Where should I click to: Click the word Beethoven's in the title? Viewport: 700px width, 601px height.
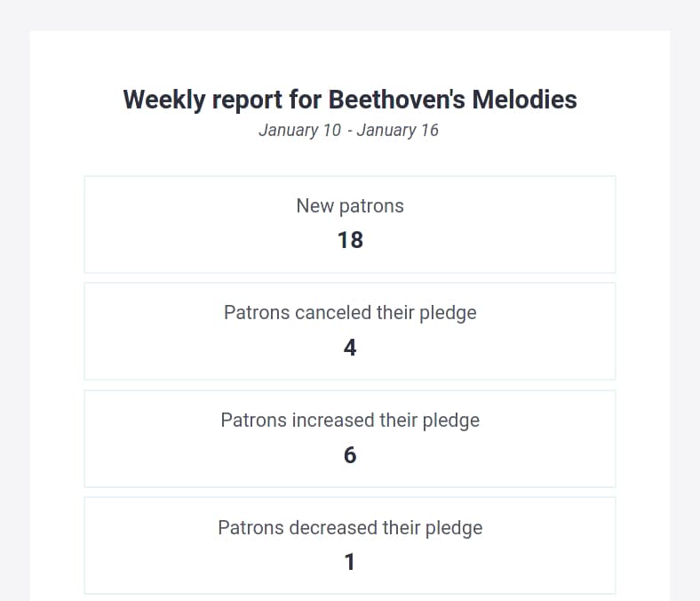(x=396, y=100)
